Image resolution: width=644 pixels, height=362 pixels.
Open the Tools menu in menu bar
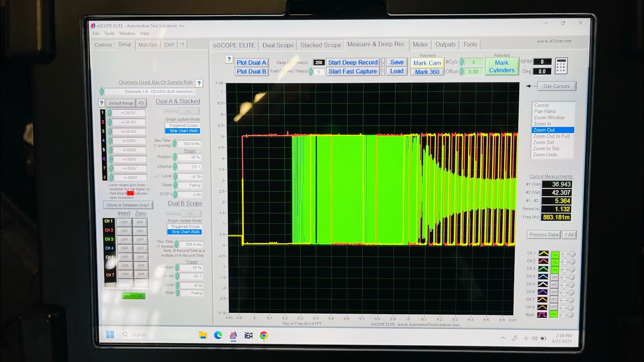(109, 33)
